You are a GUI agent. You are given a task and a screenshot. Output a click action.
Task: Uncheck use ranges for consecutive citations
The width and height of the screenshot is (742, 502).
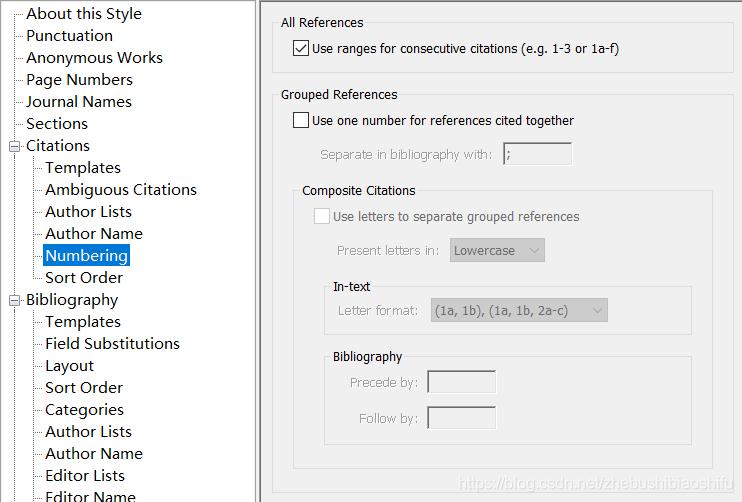pyautogui.click(x=301, y=48)
